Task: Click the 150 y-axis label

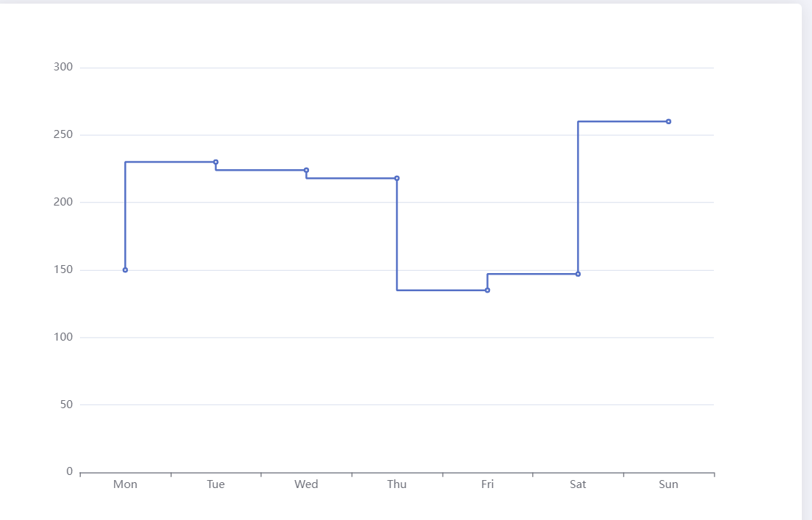Action: coord(63,270)
